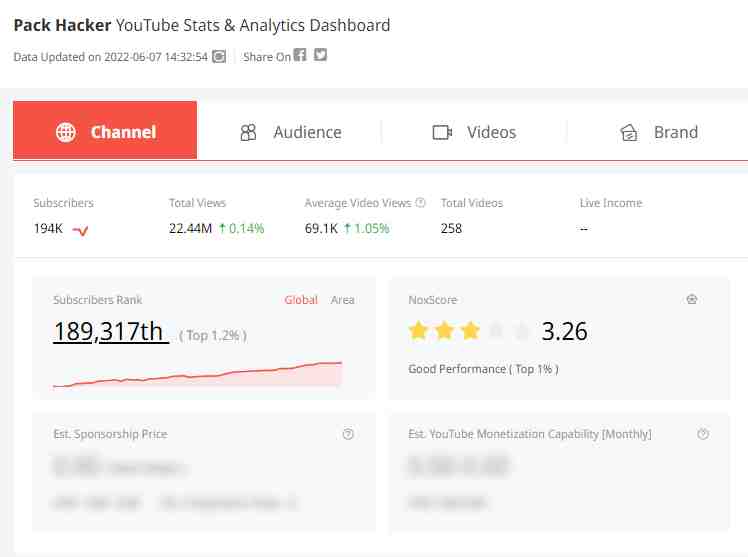Select Global subscribers rank view

point(301,300)
